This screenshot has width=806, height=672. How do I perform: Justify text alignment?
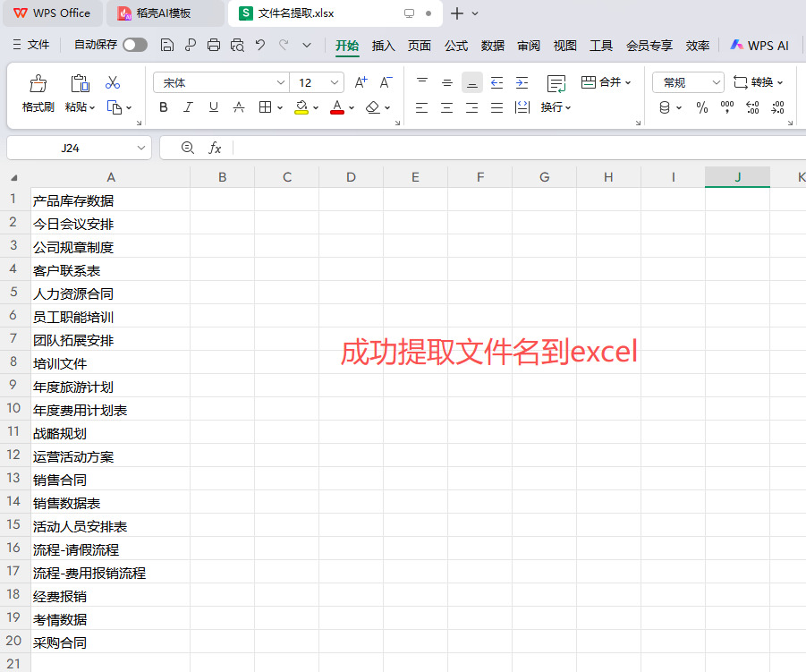click(496, 107)
